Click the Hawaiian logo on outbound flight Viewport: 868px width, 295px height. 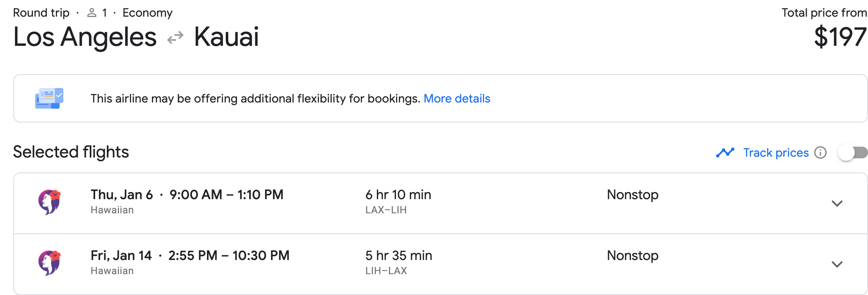coord(50,202)
